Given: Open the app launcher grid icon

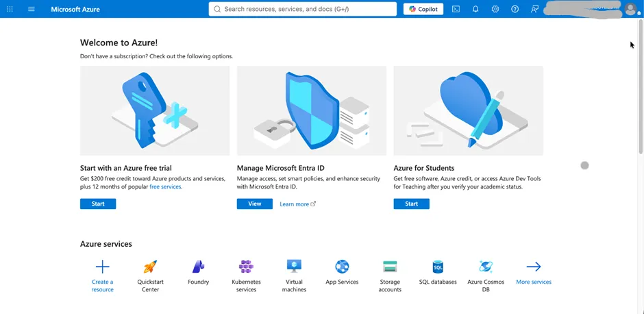Looking at the screenshot, I should [10, 9].
